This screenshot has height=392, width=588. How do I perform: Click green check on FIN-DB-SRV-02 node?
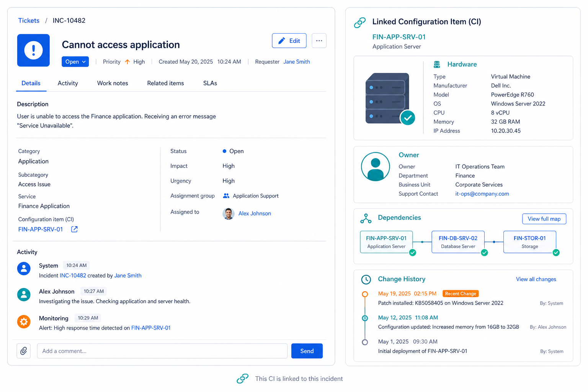click(484, 253)
